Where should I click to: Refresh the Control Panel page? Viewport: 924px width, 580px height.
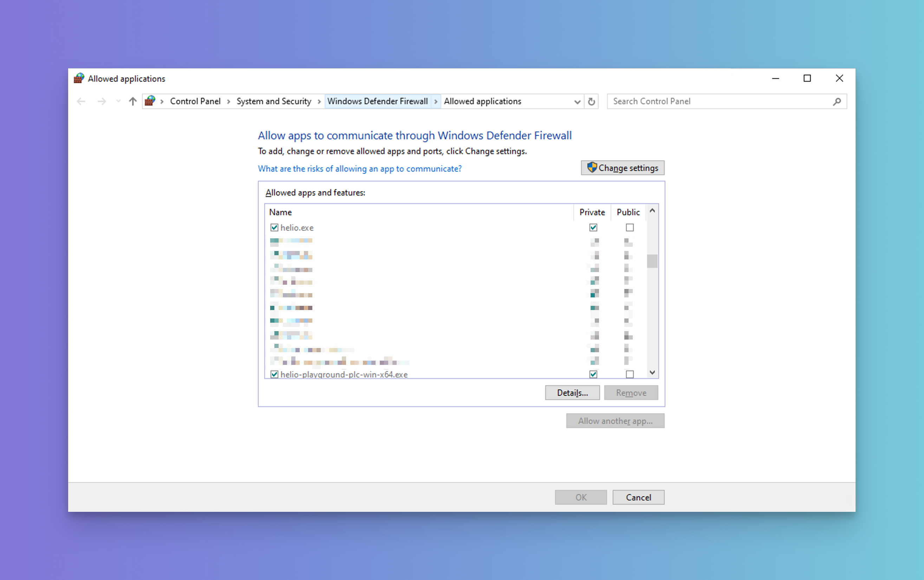coord(591,101)
